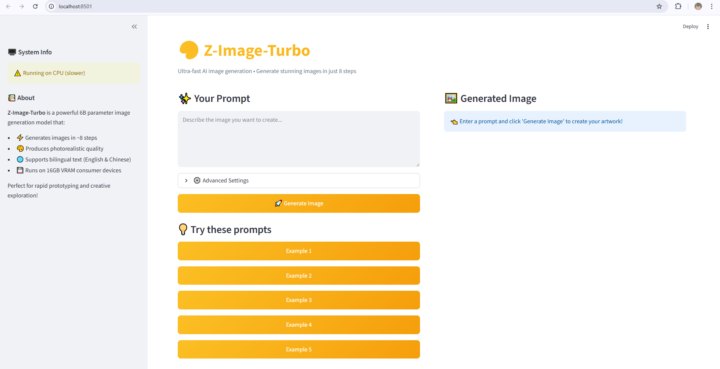
Task: Load the Example 4 prompt
Action: coord(298,324)
